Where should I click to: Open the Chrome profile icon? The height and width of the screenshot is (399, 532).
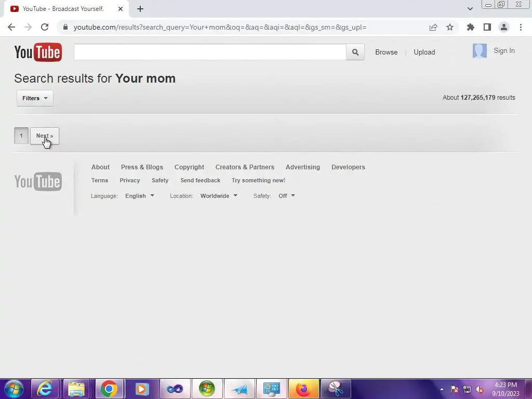[x=504, y=27]
